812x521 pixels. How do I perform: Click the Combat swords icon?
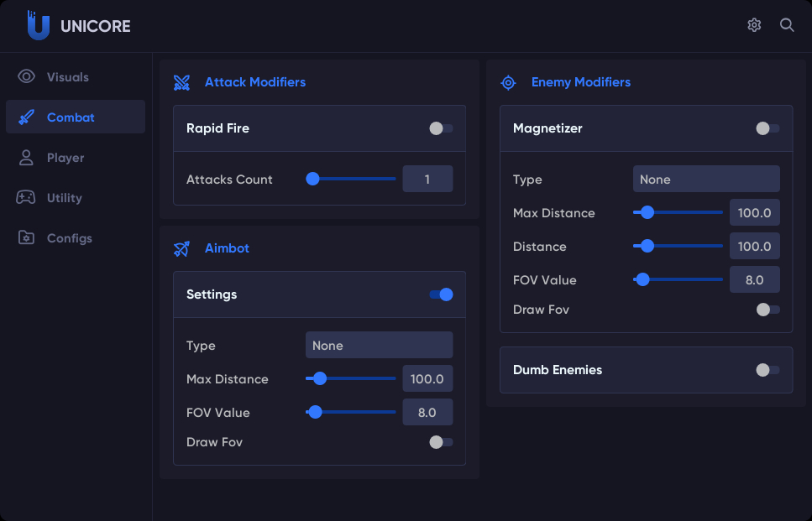point(26,117)
